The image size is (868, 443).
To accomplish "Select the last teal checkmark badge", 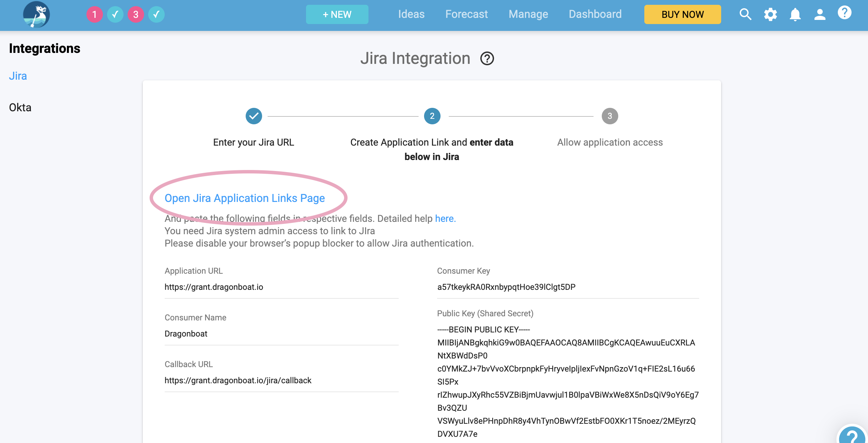I will coord(156,14).
